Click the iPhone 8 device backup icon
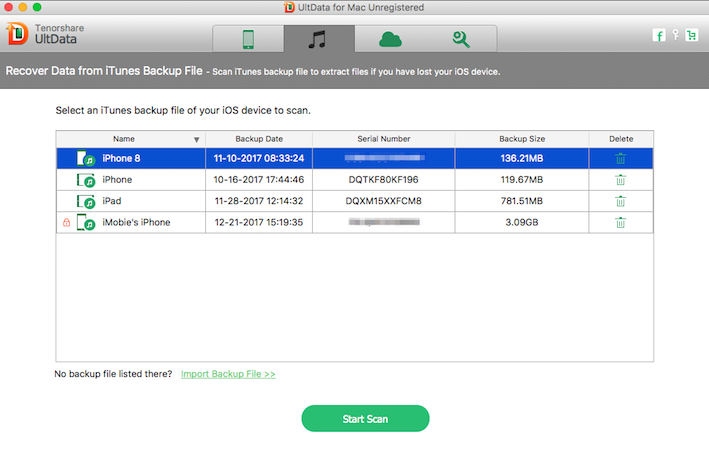 point(85,158)
